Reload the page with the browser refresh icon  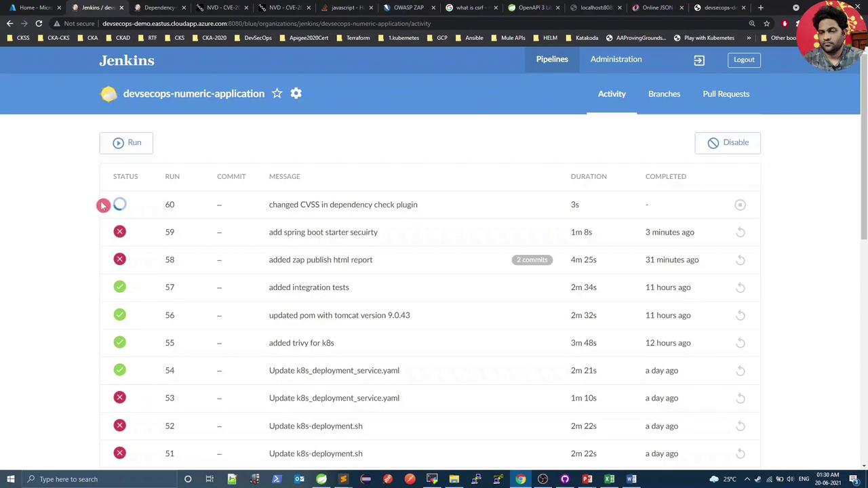click(39, 24)
